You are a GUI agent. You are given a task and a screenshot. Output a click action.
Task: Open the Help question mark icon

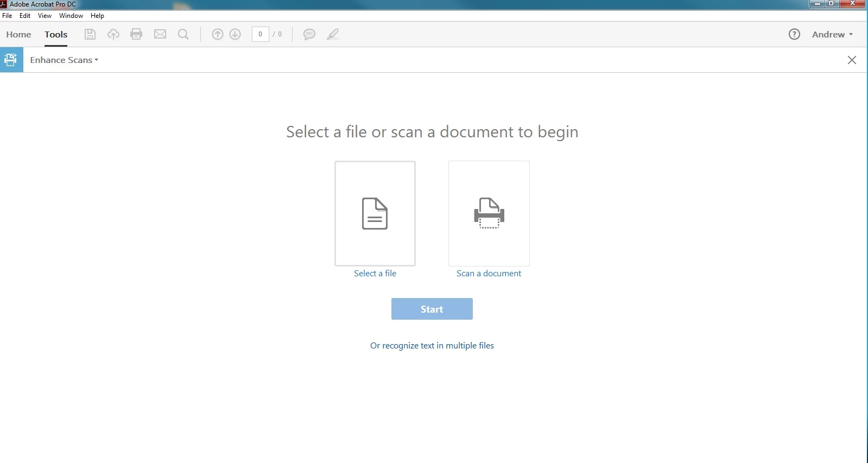click(x=794, y=34)
